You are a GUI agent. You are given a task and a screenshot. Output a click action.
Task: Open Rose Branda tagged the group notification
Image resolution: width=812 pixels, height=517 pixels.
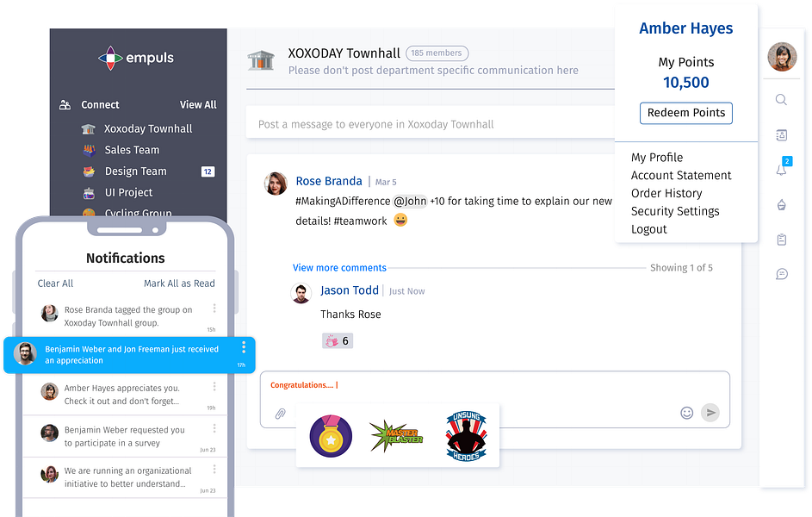[125, 316]
